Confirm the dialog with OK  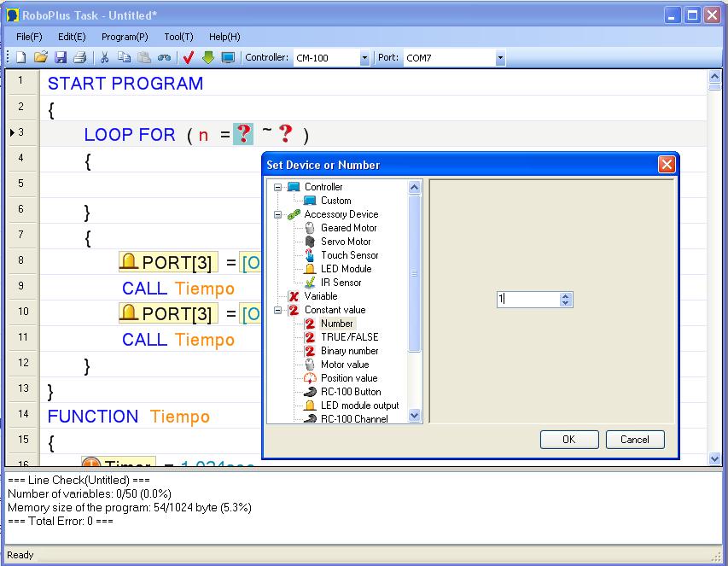tap(569, 440)
